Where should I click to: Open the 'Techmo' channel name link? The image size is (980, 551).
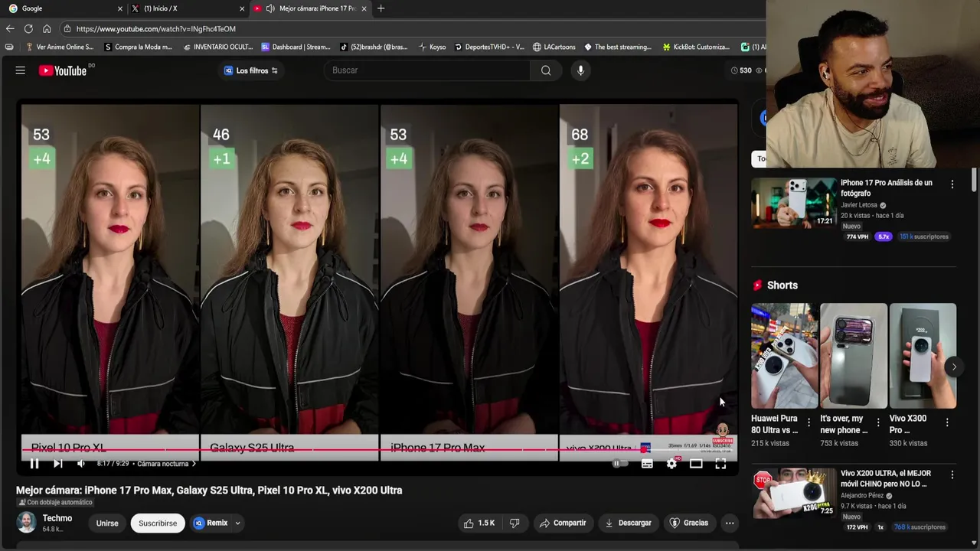(x=57, y=518)
